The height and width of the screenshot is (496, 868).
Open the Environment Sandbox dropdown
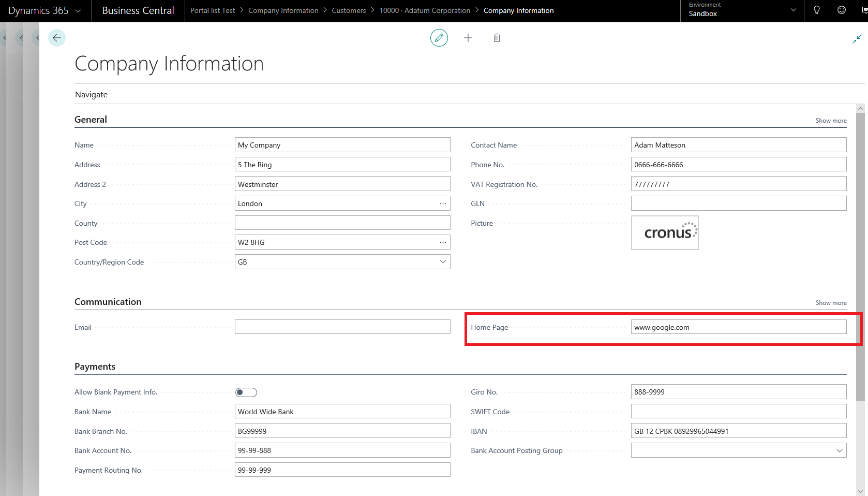[794, 10]
